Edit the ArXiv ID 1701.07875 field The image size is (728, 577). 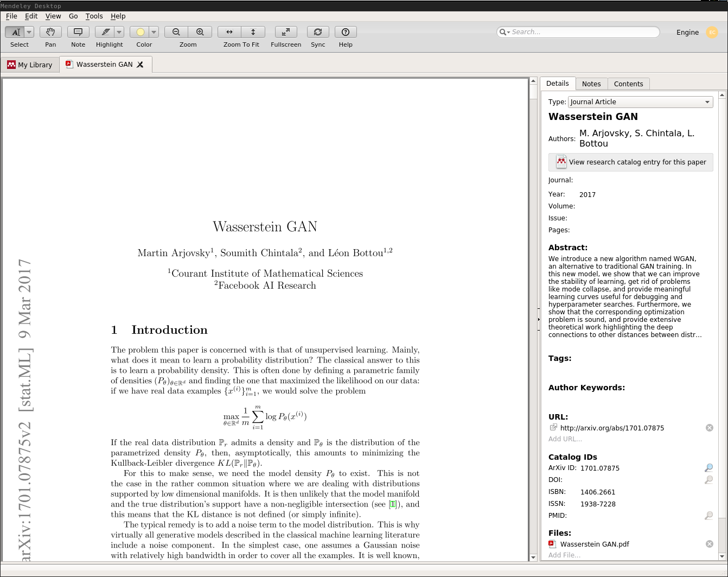point(600,468)
